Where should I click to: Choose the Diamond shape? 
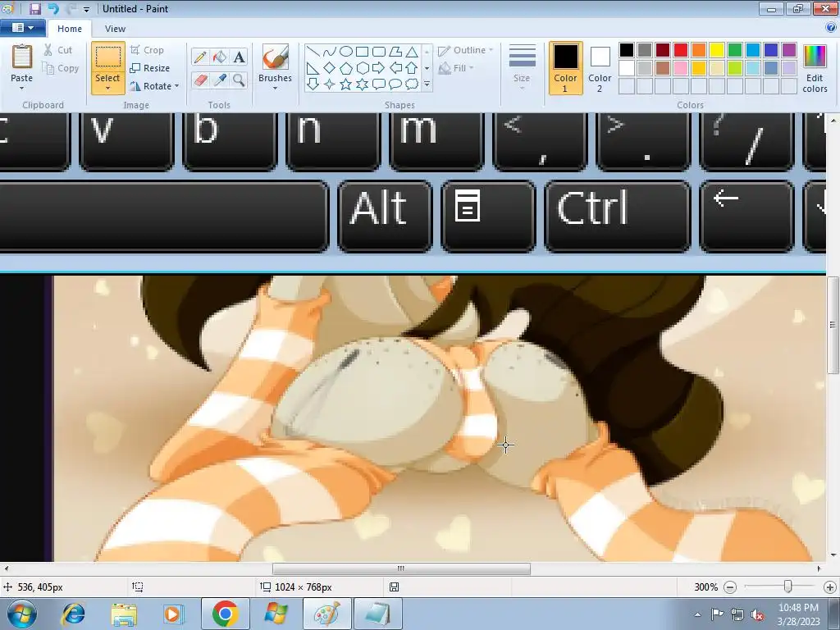point(330,67)
